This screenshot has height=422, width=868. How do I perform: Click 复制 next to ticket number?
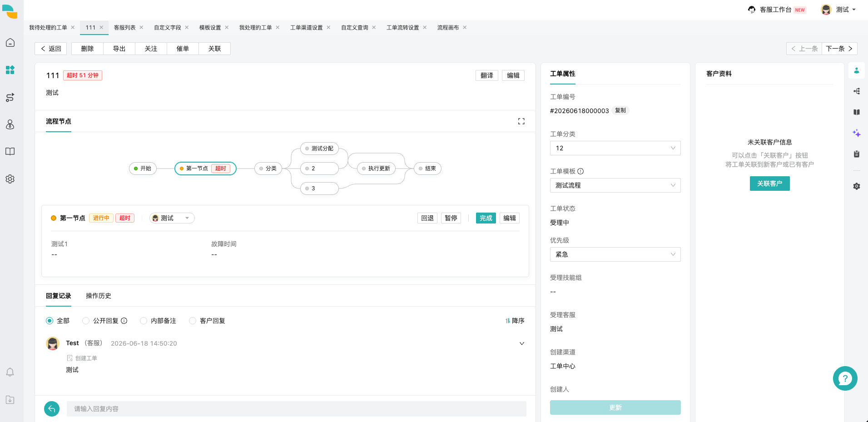pyautogui.click(x=620, y=110)
